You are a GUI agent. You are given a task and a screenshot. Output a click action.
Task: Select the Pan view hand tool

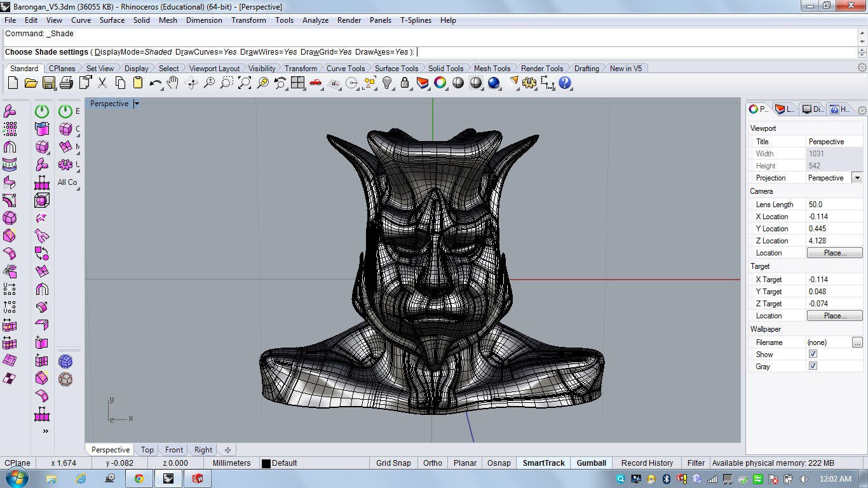[173, 83]
